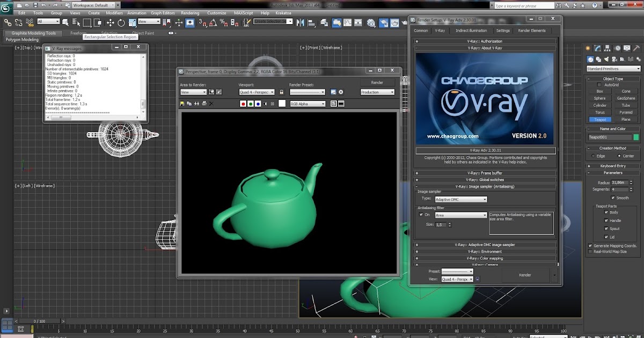Viewport: 644px width, 338px height.
Task: Click the Render button in Render Setup
Action: tap(524, 275)
